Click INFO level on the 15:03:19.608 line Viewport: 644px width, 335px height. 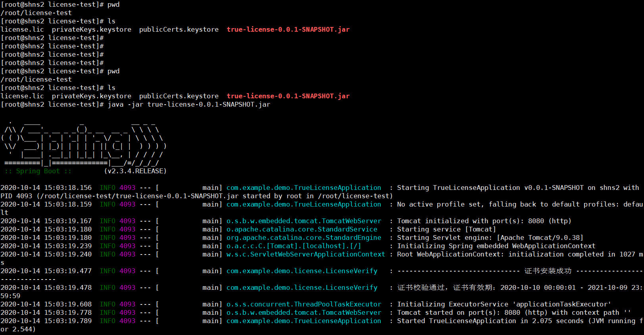click(x=108, y=304)
